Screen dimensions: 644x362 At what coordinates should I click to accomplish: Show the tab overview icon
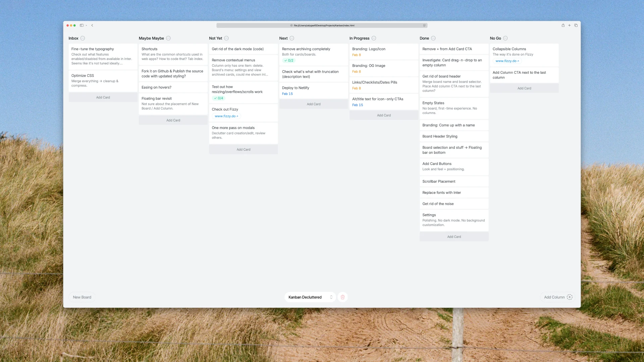tap(576, 25)
